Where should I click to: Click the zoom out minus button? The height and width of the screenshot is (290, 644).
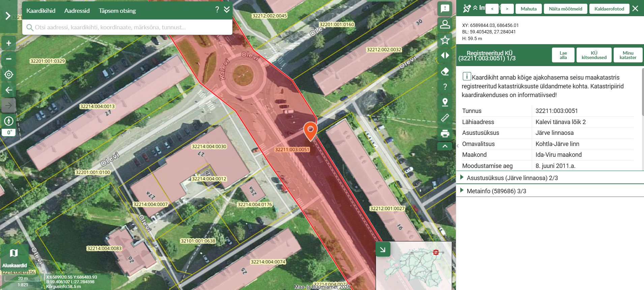[9, 59]
